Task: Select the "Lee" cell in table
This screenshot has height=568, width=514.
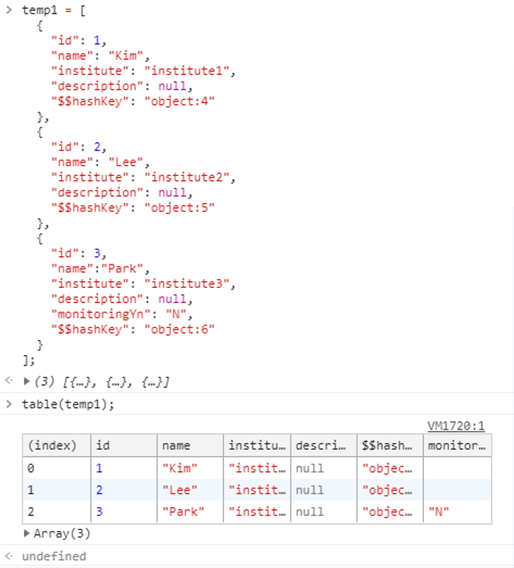Action: [x=190, y=490]
